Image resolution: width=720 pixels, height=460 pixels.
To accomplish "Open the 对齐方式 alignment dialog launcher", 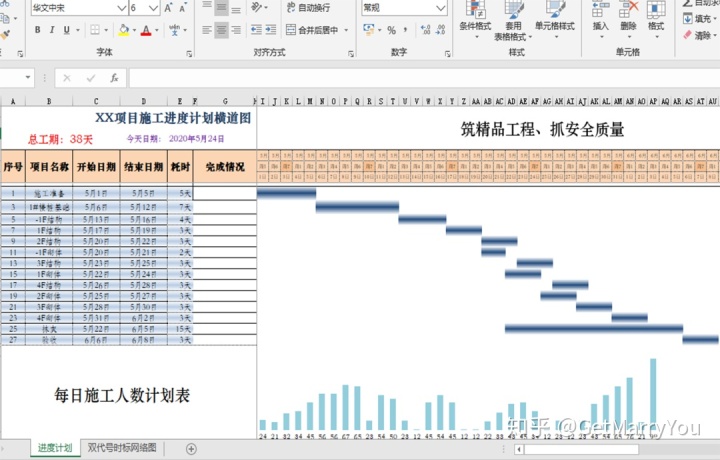I will 351,54.
